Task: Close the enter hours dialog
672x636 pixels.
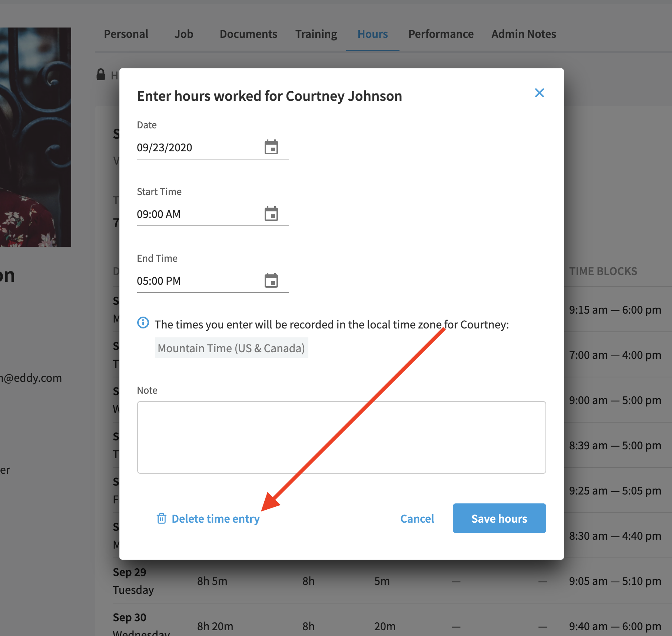Action: click(539, 93)
